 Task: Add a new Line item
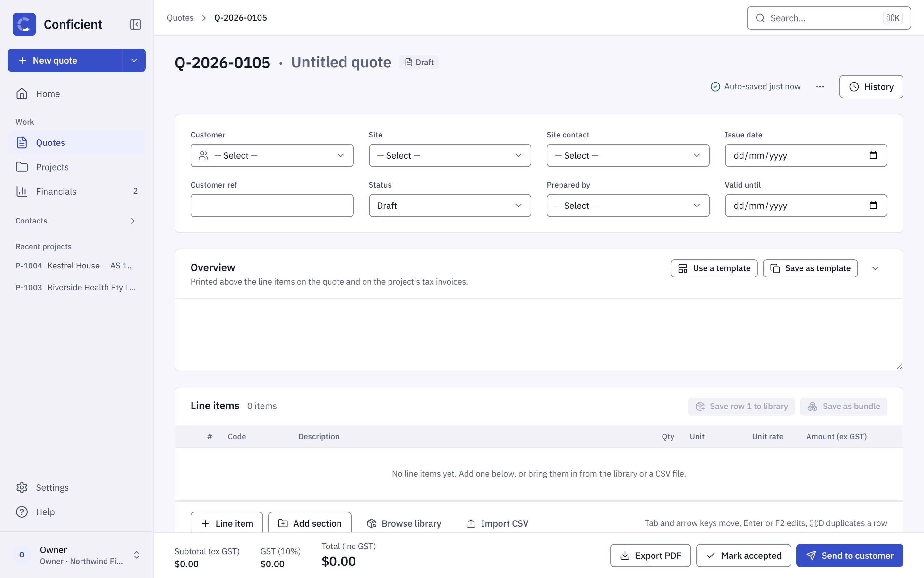click(227, 522)
